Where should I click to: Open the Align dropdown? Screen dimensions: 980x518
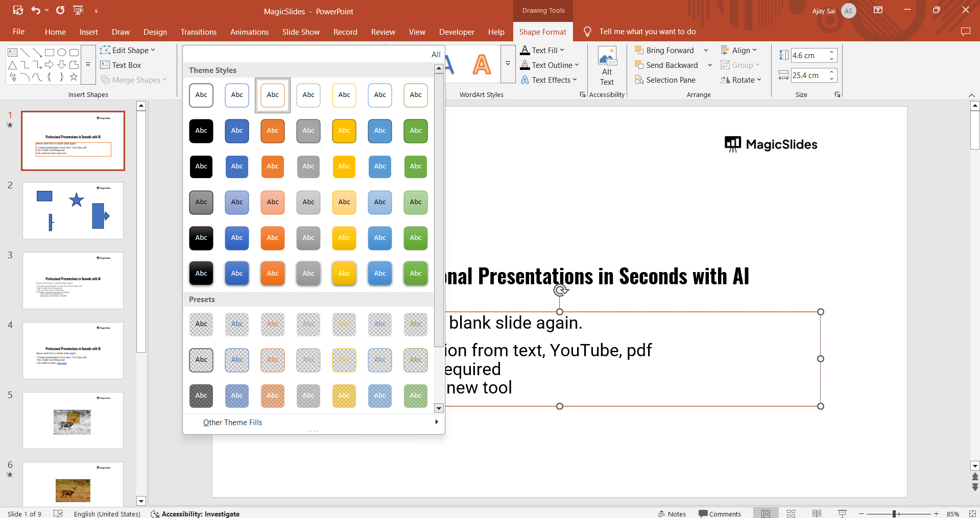[739, 50]
